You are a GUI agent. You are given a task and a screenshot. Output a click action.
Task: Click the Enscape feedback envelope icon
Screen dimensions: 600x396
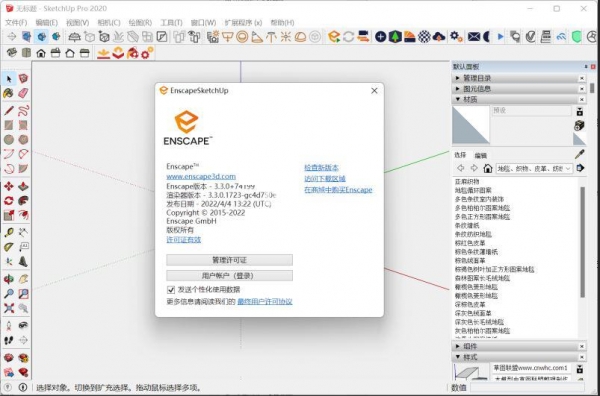[474, 37]
